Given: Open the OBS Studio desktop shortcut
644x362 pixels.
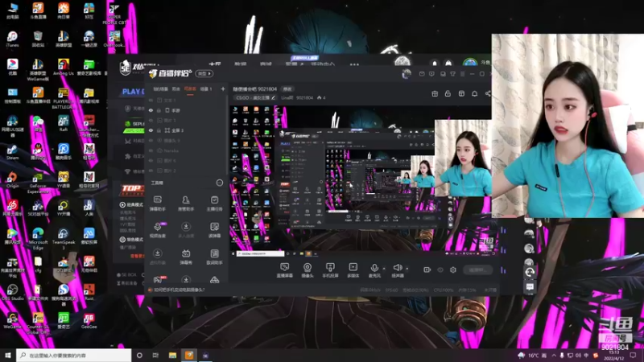Looking at the screenshot, I should click(x=12, y=292).
